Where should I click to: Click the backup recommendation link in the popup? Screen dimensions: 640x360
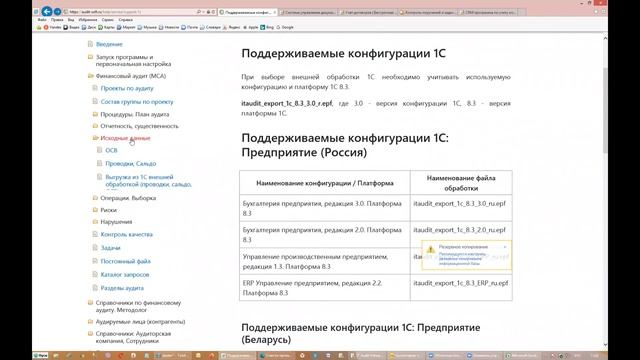coord(462,259)
